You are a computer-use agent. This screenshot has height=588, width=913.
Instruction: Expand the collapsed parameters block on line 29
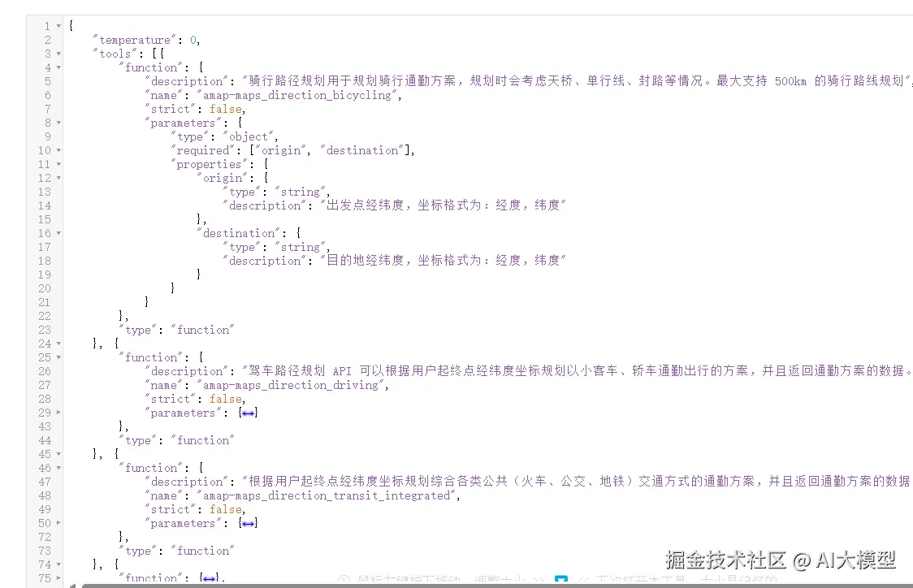pos(248,413)
